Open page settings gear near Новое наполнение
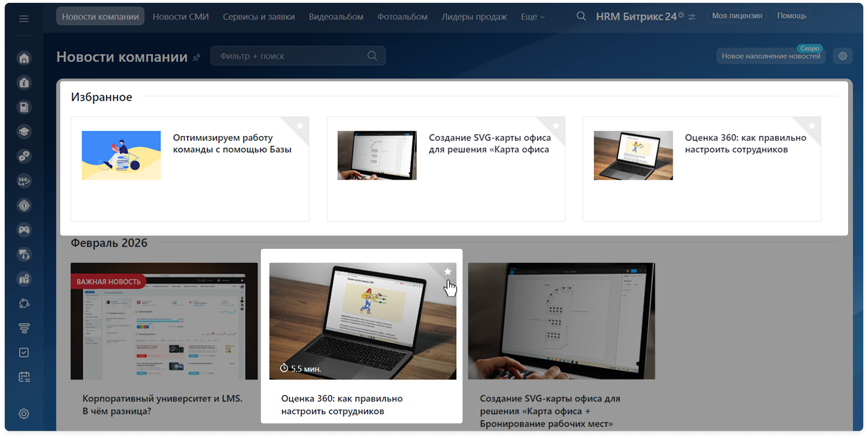Image resolution: width=868 pixels, height=438 pixels. tap(843, 56)
